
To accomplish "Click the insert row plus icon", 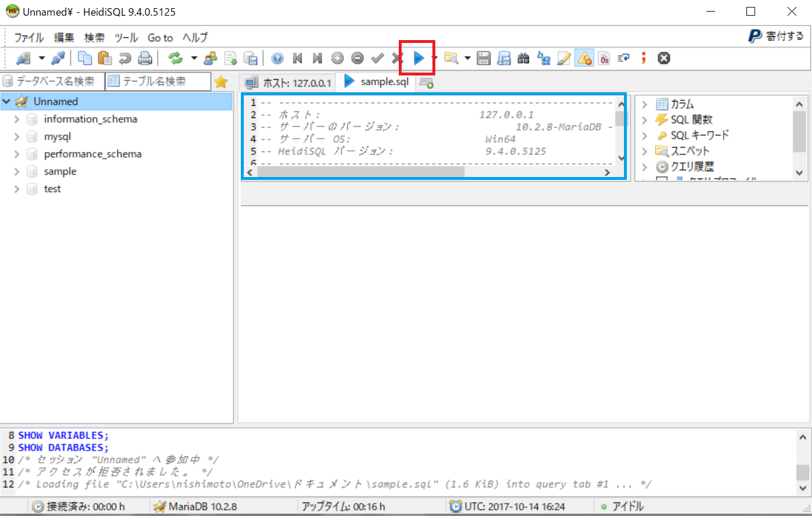I will tap(338, 58).
